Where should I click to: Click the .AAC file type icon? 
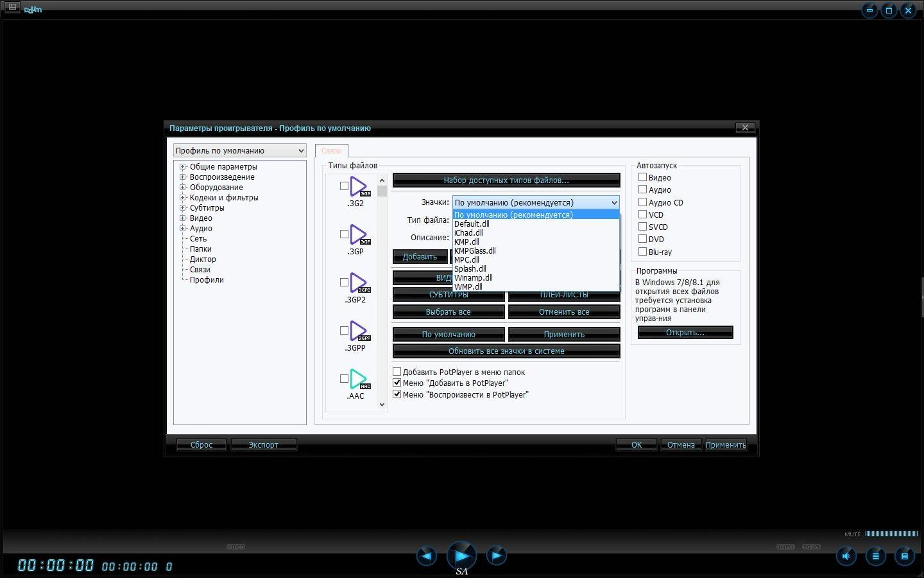(359, 379)
